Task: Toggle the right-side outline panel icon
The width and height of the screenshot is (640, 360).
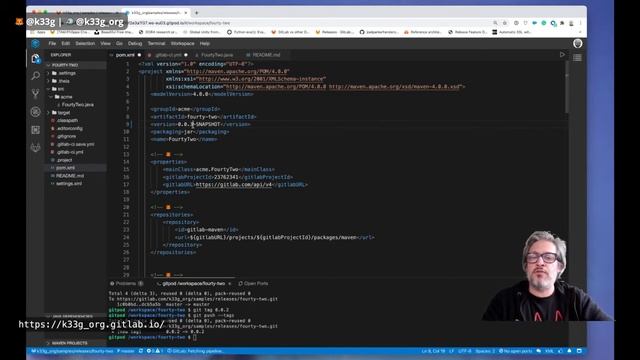Action: tap(577, 58)
